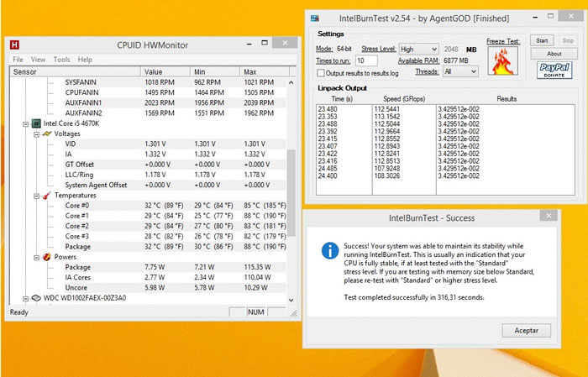Click the Sensor column header
The image size is (588, 377).
click(76, 71)
